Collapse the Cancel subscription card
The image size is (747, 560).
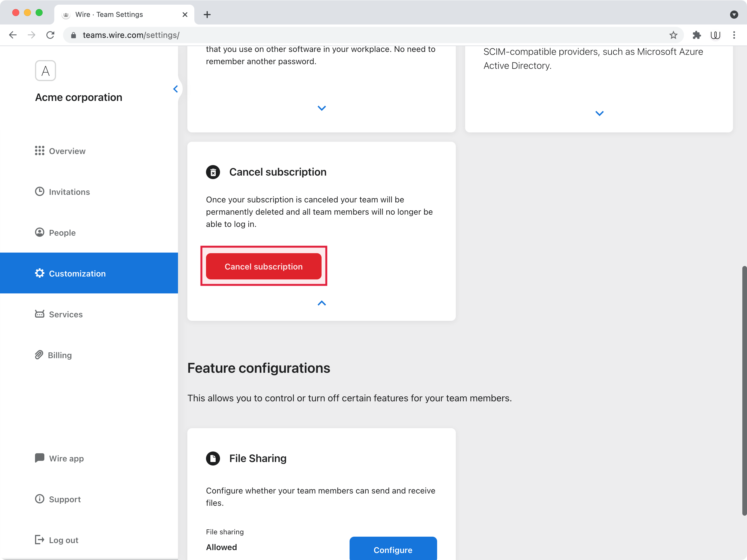point(322,303)
